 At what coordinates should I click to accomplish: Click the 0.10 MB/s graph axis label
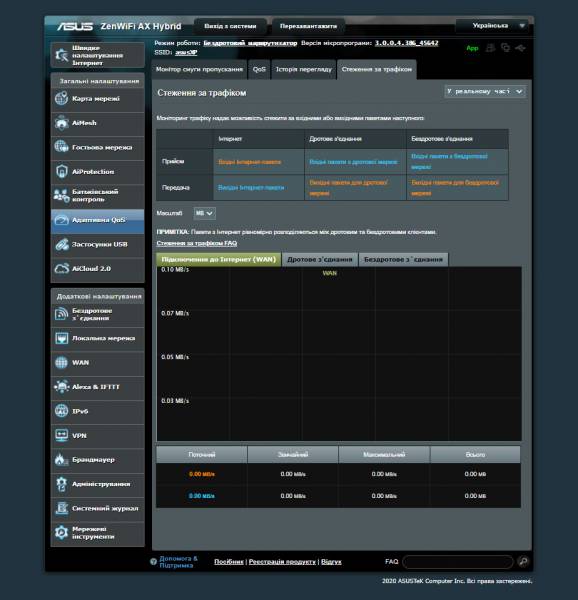[x=175, y=270]
